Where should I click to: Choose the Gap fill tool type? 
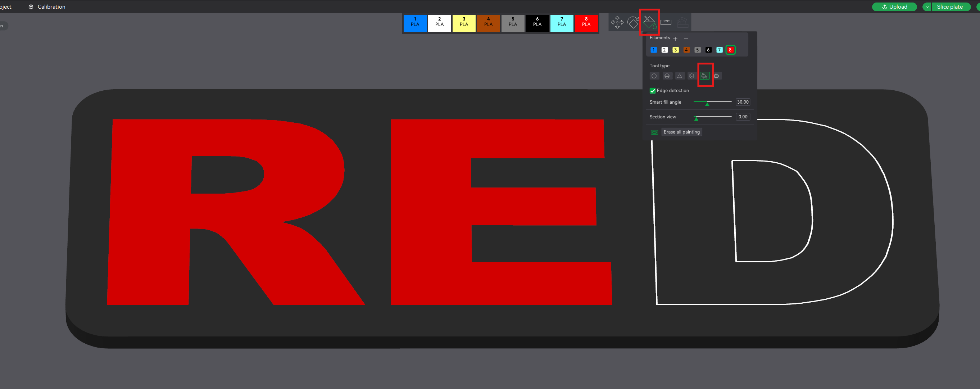(x=716, y=76)
